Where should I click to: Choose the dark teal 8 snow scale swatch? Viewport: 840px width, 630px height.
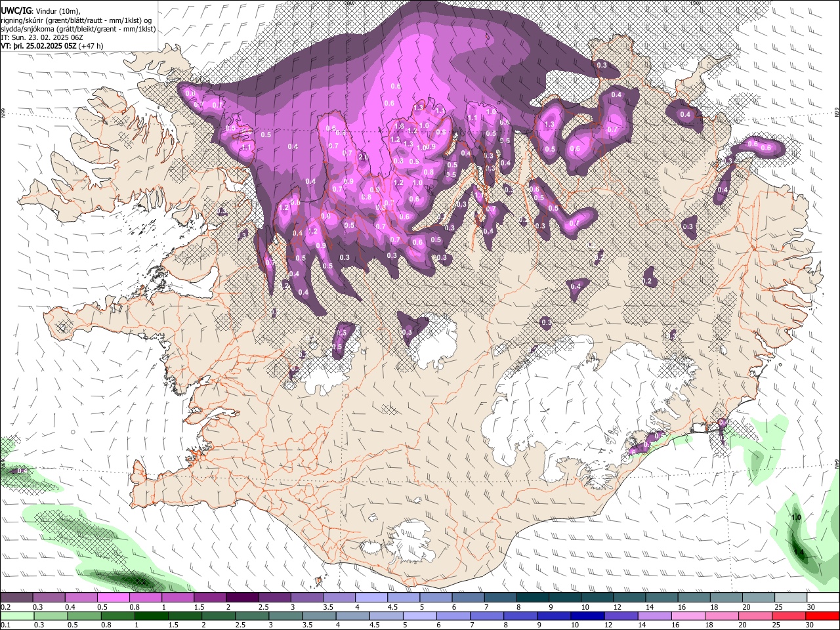pos(532,598)
